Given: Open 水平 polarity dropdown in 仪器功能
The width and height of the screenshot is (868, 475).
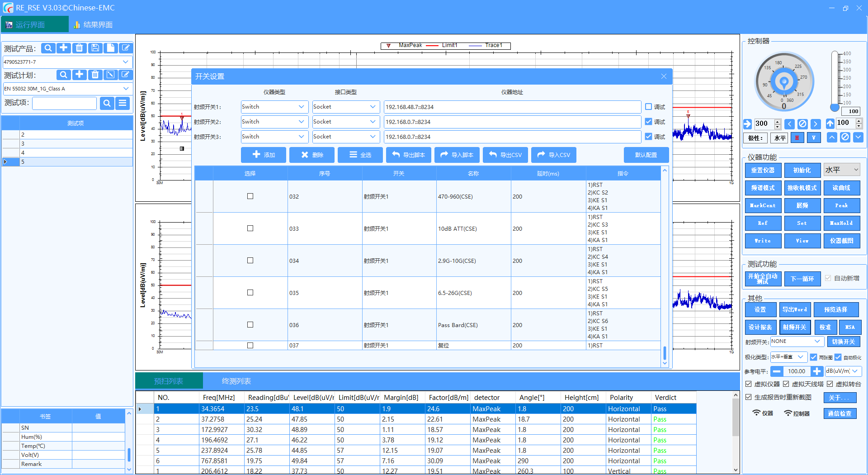Looking at the screenshot, I should click(x=842, y=170).
